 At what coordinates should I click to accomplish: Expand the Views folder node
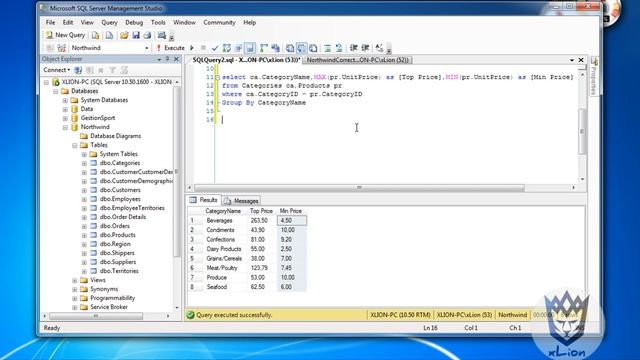(75, 280)
